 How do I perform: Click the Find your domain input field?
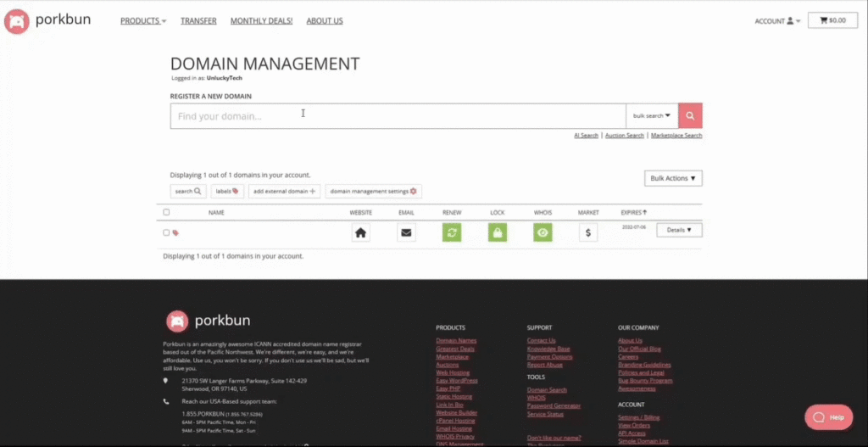[398, 115]
